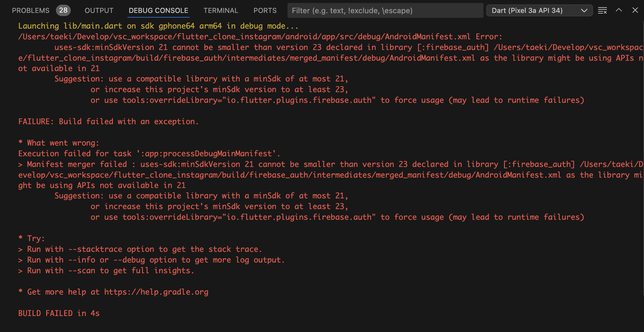The image size is (644, 332).
Task: Select the DEBUG CONSOLE tab
Action: coord(158,10)
